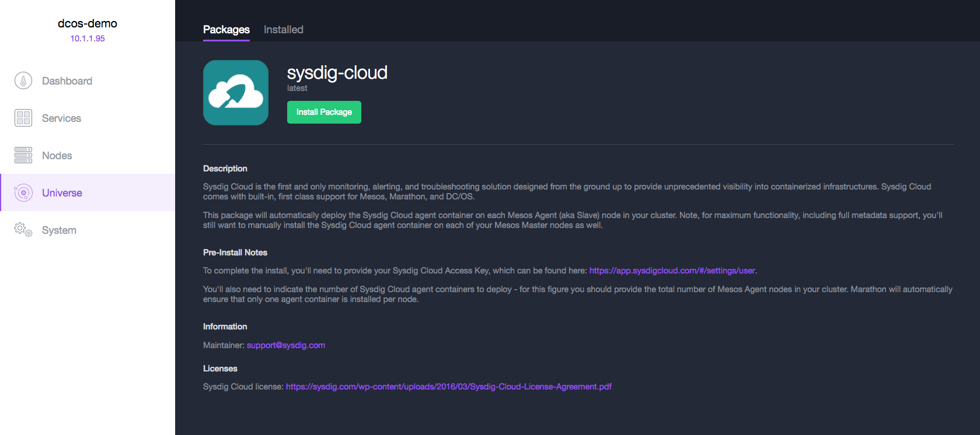Open System settings page
The image size is (980, 435).
(88, 230)
